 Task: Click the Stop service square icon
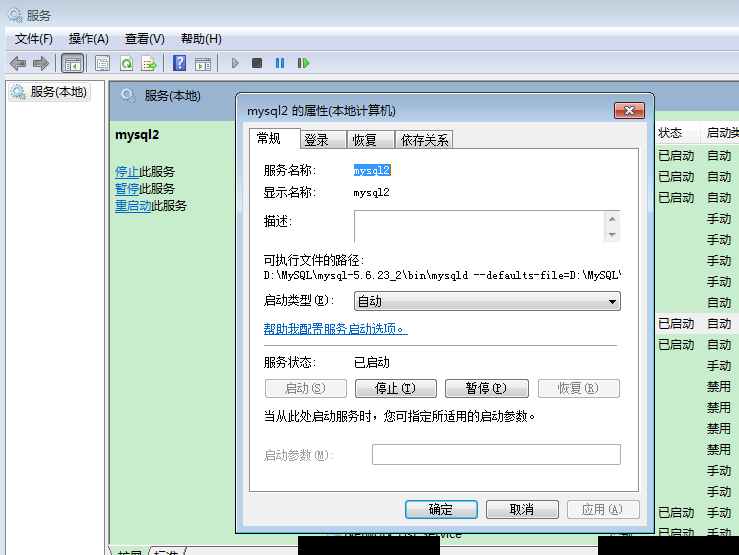pyautogui.click(x=257, y=63)
